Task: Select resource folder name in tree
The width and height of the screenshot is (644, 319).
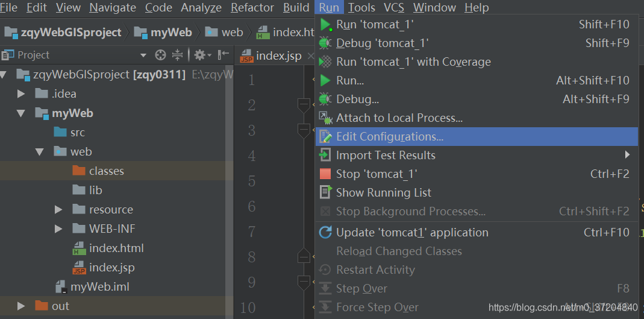Action: click(111, 209)
